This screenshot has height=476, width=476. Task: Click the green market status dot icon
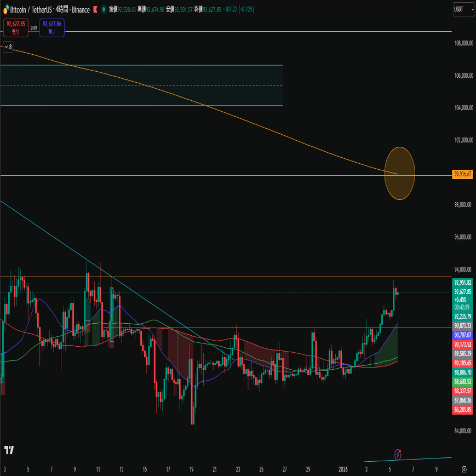pos(104,10)
